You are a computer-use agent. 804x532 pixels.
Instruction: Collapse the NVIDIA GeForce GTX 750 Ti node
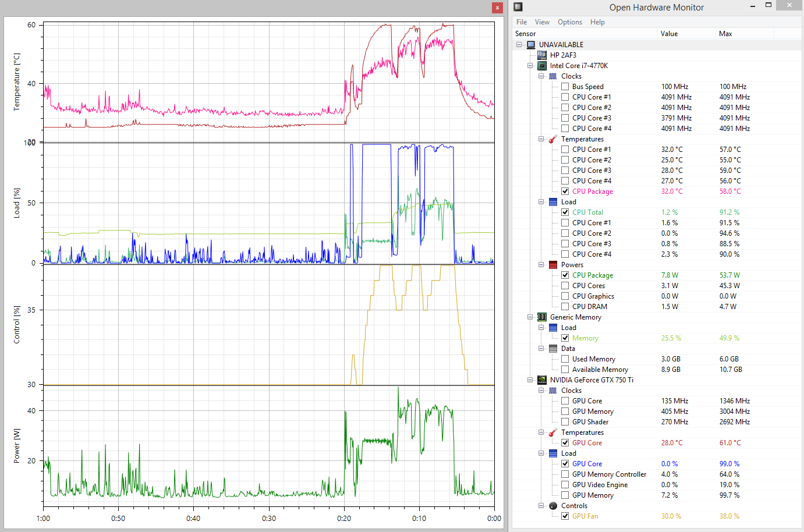[529, 380]
